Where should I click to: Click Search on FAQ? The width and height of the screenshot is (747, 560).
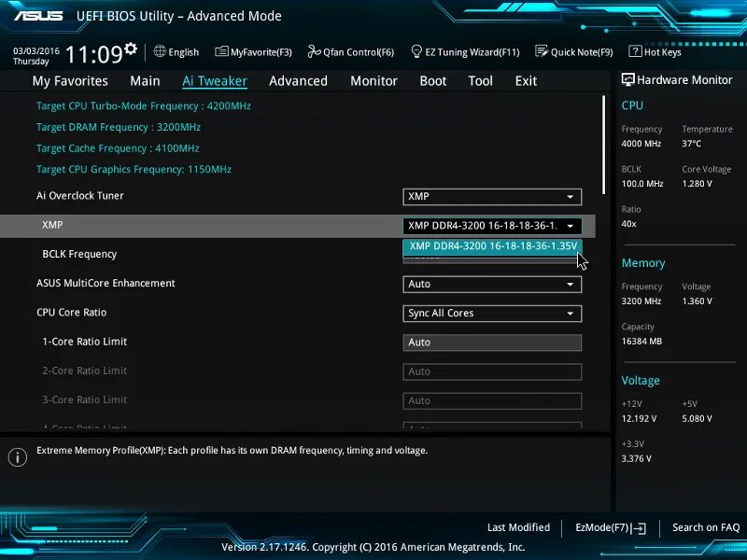706,527
